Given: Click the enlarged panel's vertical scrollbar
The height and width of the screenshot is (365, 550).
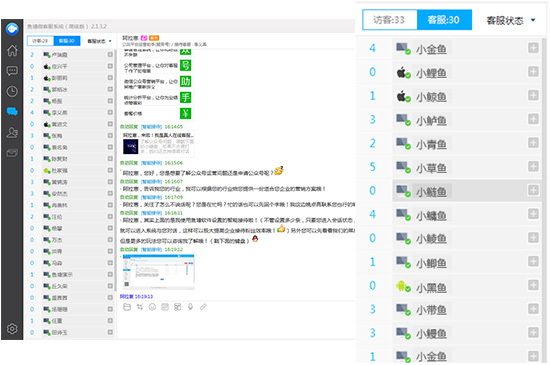Looking at the screenshot, I should [544, 200].
